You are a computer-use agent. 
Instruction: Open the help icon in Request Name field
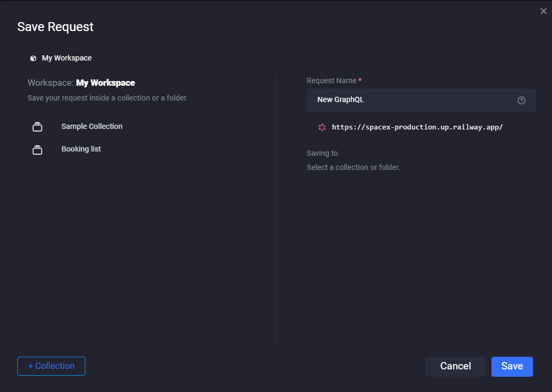(521, 100)
